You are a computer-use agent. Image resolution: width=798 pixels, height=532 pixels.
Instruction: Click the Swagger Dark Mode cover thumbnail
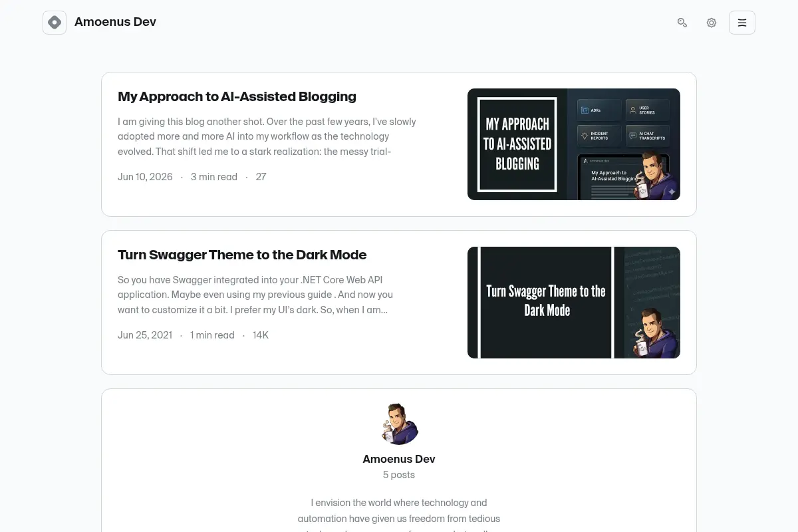[574, 303]
